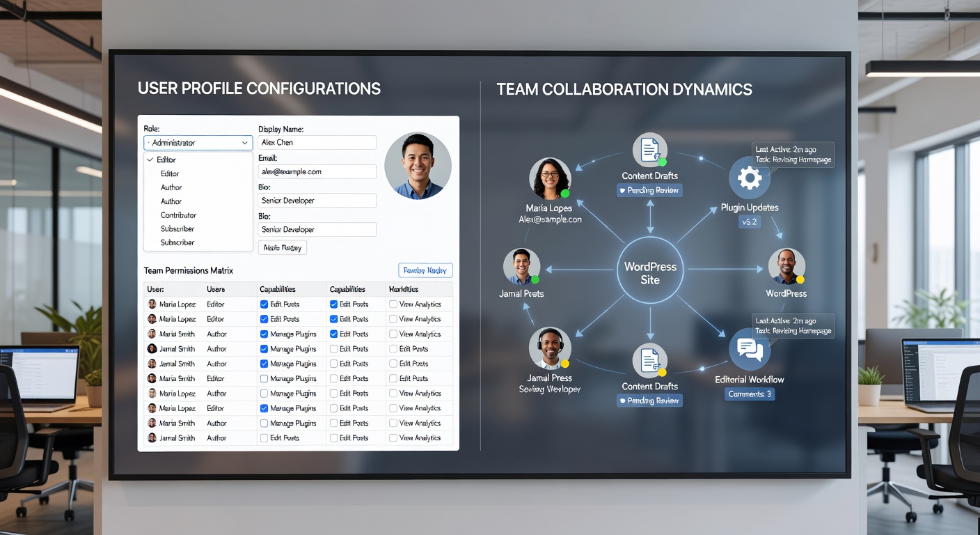Click 'Maria Lopez' name in the Author row
The height and width of the screenshot is (535, 980).
click(x=177, y=394)
